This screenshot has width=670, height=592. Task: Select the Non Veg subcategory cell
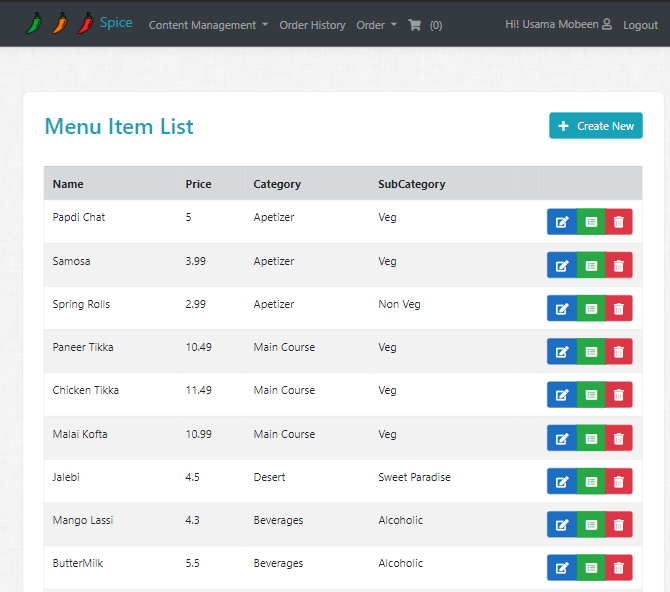click(x=399, y=304)
